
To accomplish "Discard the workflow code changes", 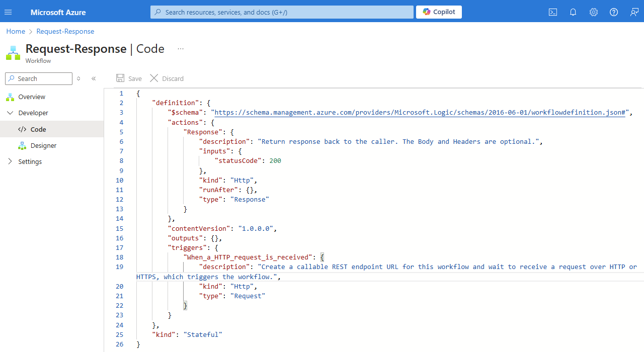I will pos(167,78).
